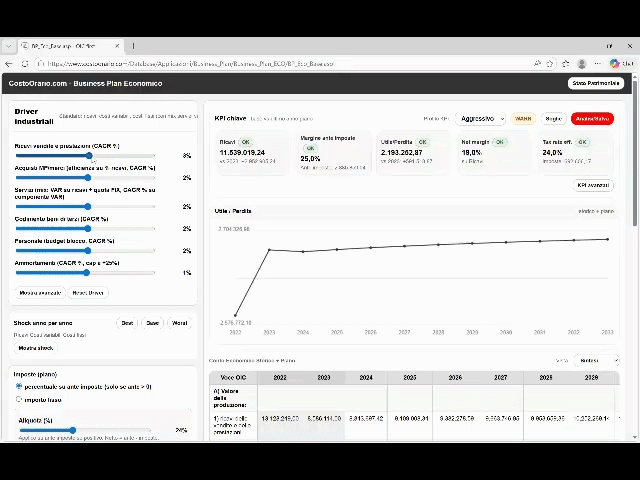Click the 2023 column header in table
This screenshot has width=640, height=480.
(323, 378)
